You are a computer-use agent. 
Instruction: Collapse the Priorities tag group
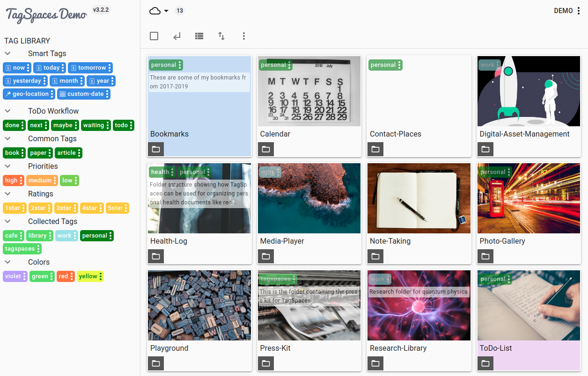8,166
